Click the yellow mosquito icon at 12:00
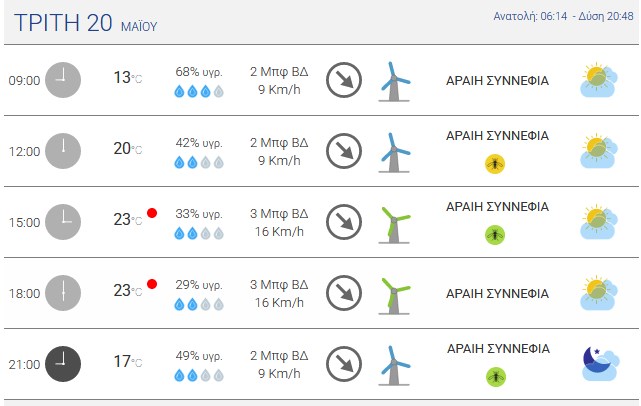This screenshot has height=406, width=641. pos(495,164)
